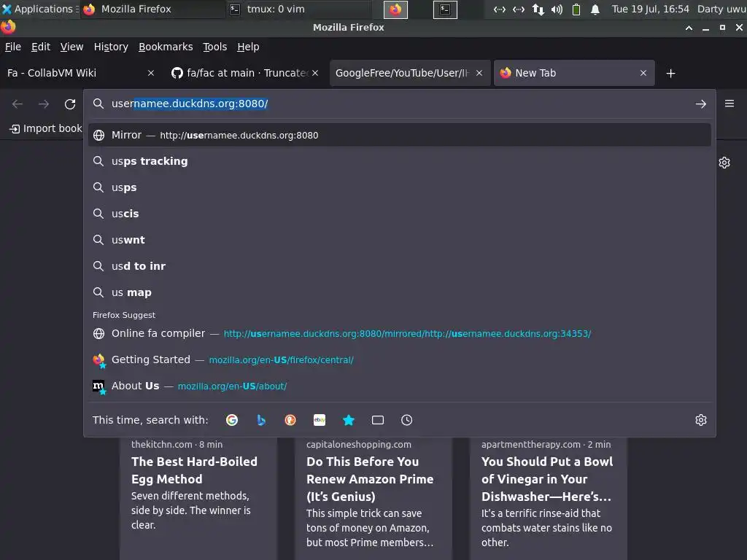Image resolution: width=747 pixels, height=560 pixels.
Task: Click inside the address bar text field
Action: point(400,104)
